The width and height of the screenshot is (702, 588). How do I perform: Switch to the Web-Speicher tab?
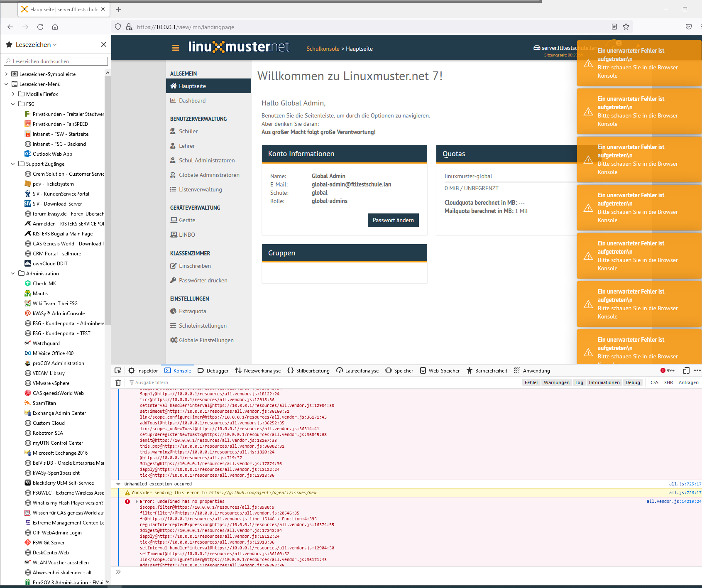440,371
